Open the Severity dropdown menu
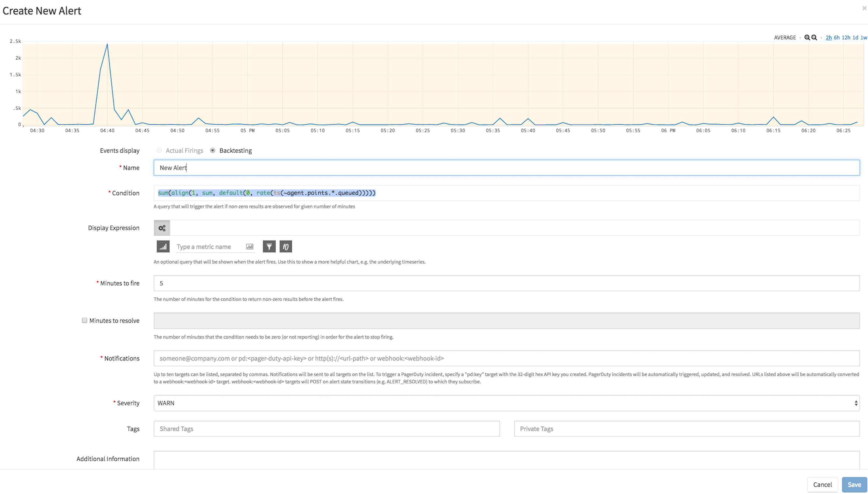This screenshot has height=494, width=868. pos(505,403)
